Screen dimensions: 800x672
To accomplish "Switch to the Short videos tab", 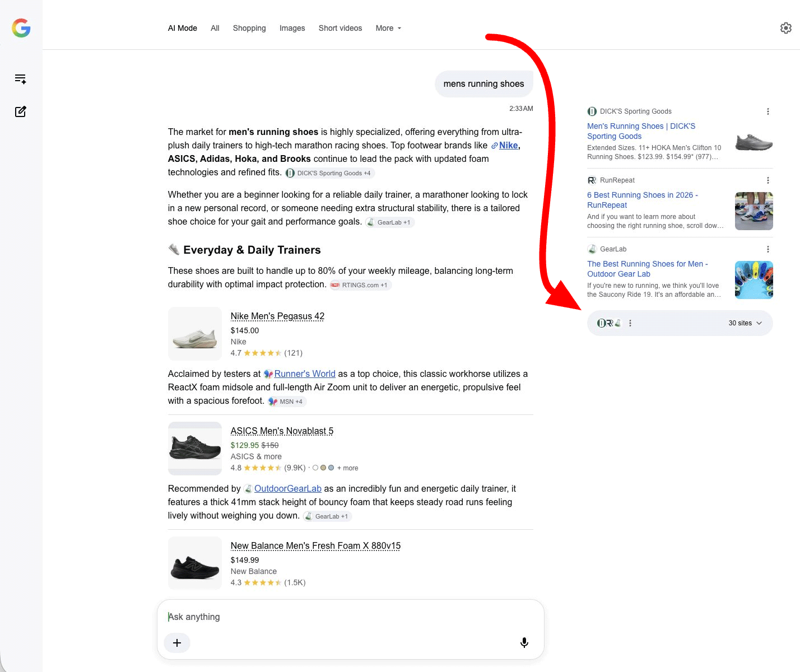I will click(x=340, y=28).
